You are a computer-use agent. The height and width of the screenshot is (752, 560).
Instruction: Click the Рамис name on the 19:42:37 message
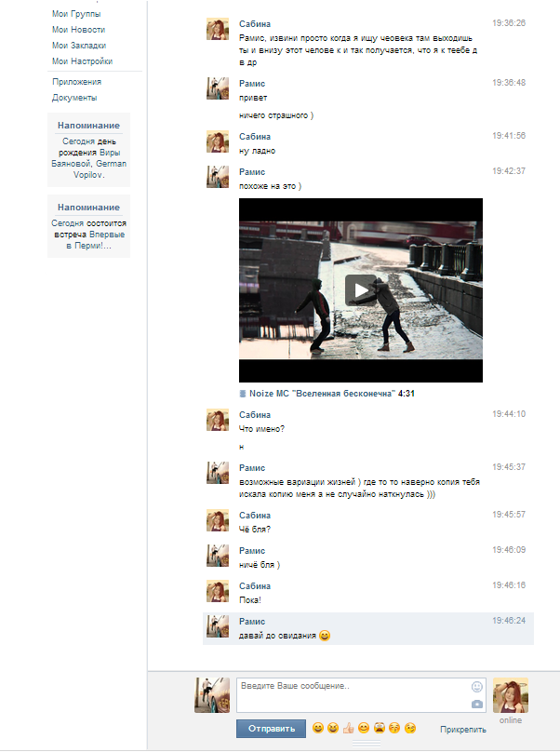point(252,171)
